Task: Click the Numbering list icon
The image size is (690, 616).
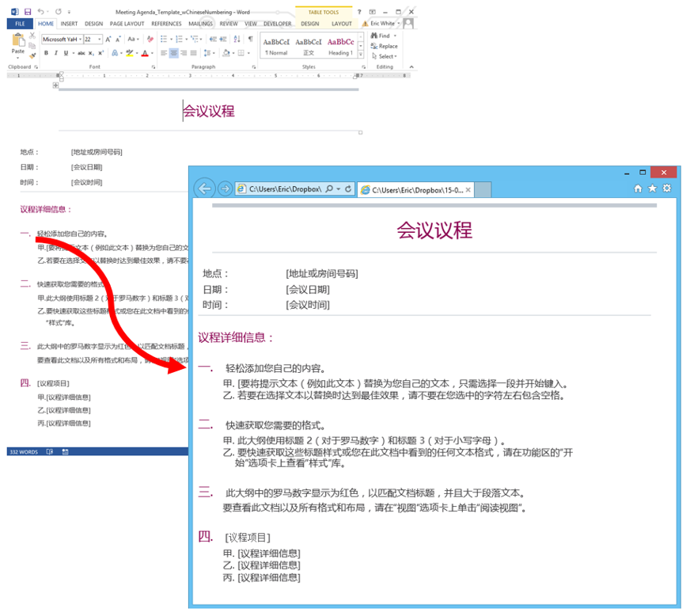Action: (x=179, y=39)
